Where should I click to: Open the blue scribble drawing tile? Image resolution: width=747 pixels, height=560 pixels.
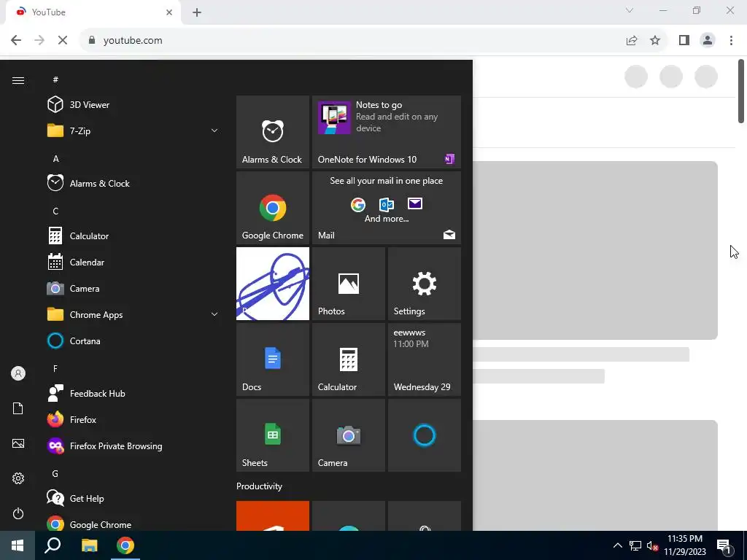pos(273,284)
